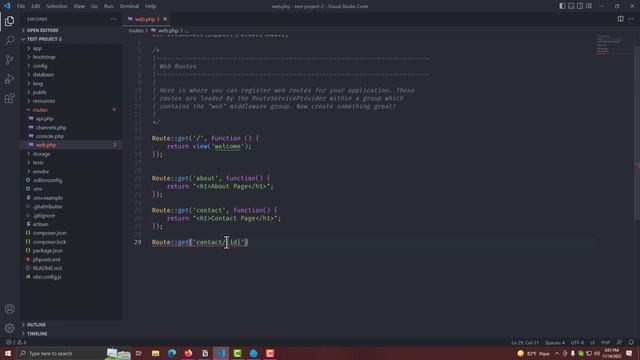640x360 pixels.
Task: Split the editor to the right
Action: (x=620, y=19)
